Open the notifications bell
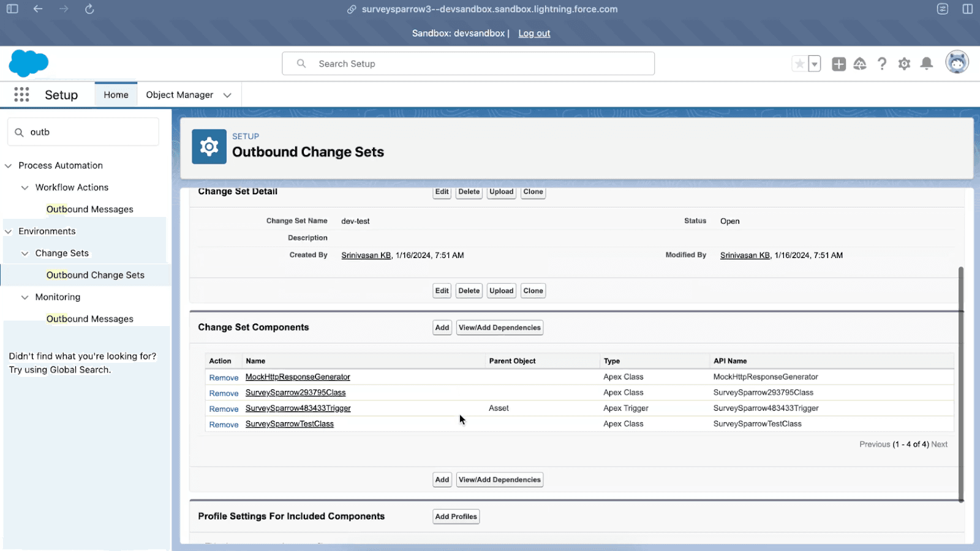The image size is (980, 551). 927,64
